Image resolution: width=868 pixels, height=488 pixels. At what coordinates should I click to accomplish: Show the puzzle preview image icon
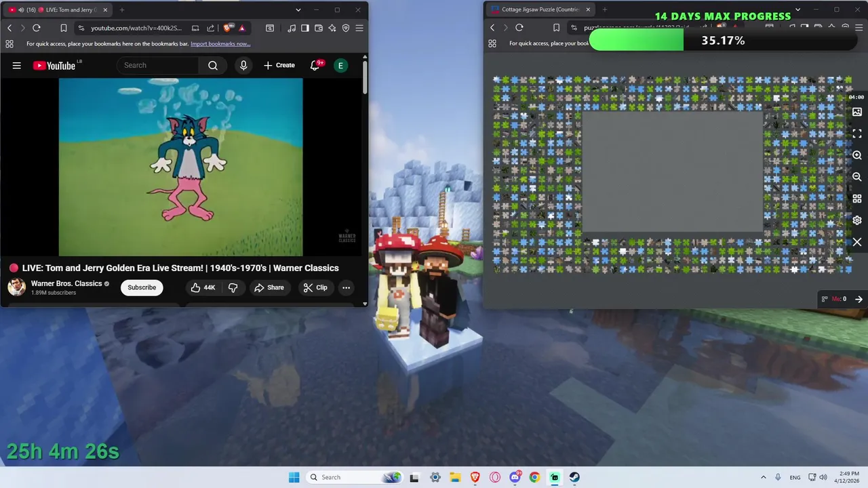[x=857, y=112]
